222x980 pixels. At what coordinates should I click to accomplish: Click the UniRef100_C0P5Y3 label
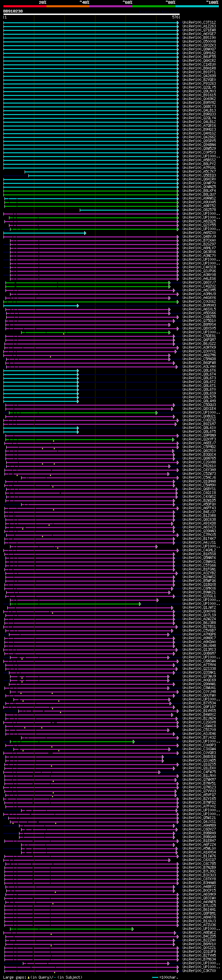coord(199,153)
